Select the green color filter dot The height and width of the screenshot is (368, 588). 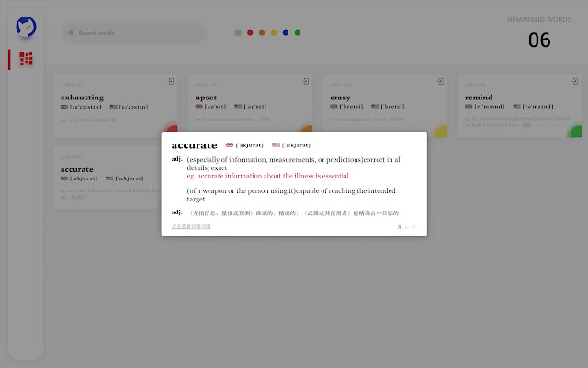click(298, 33)
